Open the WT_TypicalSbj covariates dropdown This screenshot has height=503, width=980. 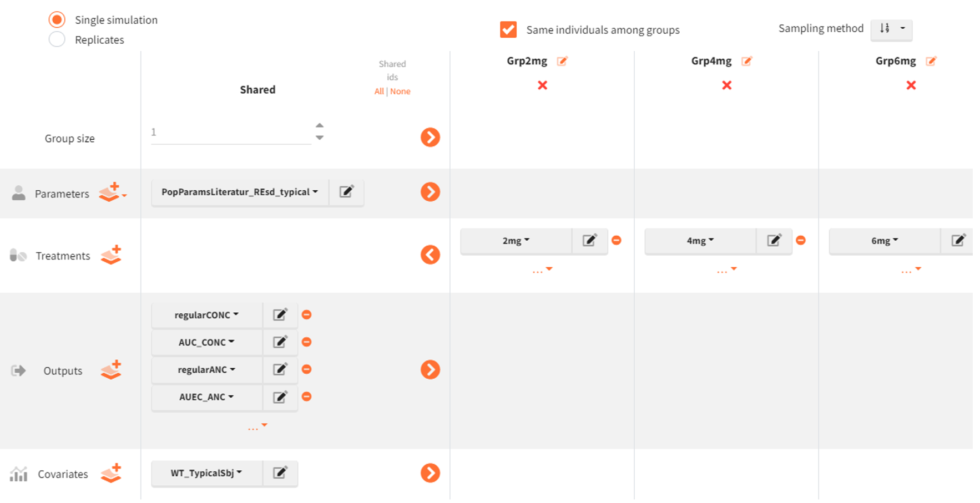(206, 473)
